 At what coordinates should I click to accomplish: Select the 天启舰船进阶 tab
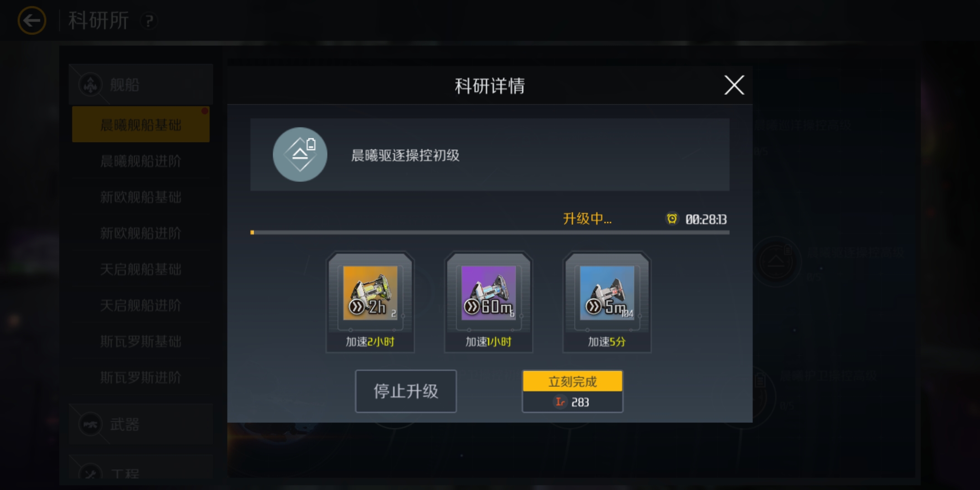[141, 305]
